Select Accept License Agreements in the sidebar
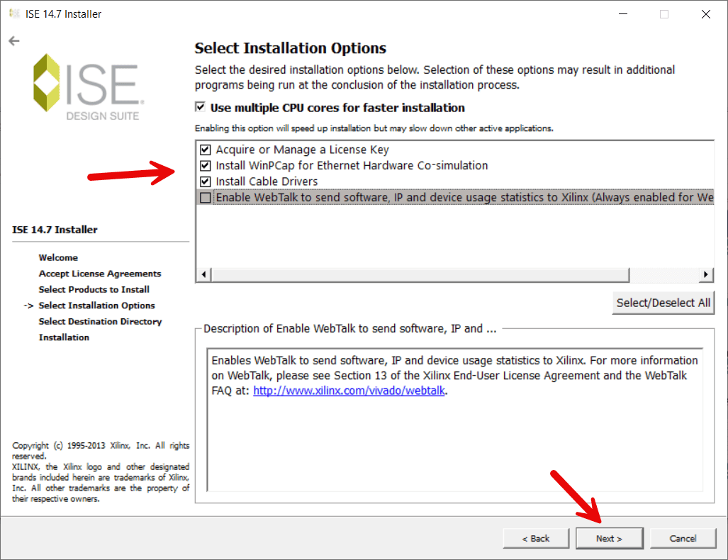Image resolution: width=728 pixels, height=560 pixels. click(99, 274)
